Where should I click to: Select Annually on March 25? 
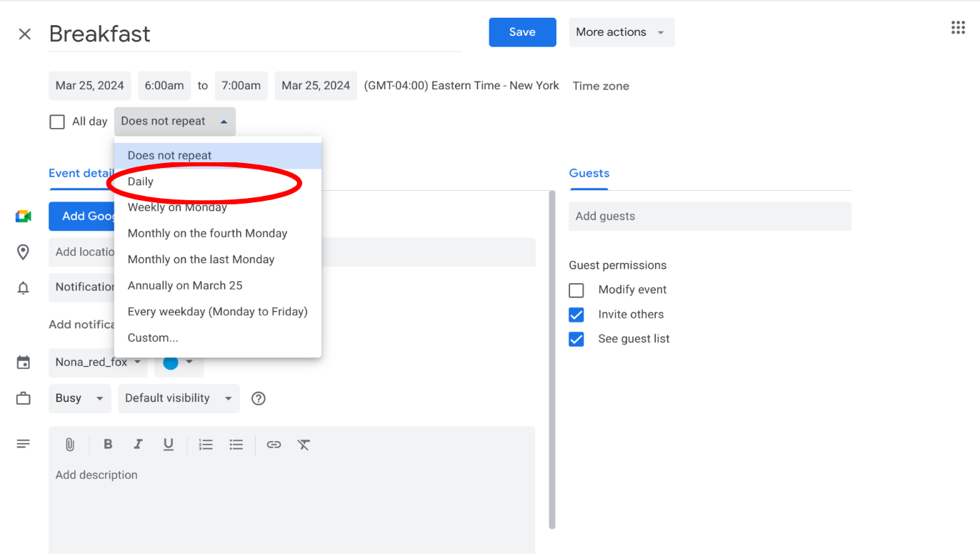(x=218, y=286)
